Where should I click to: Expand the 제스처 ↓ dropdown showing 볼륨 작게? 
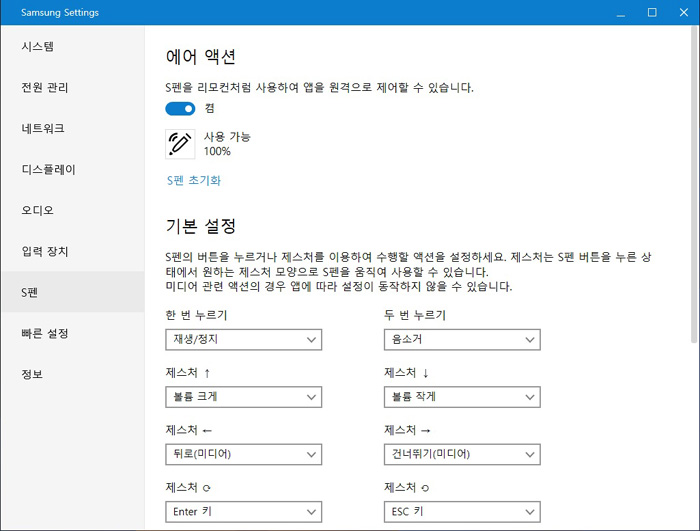(x=462, y=397)
